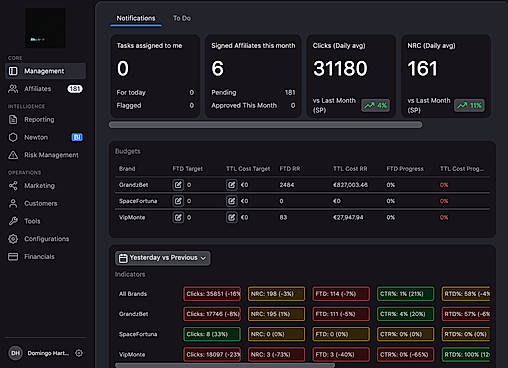Click All Brands FTD: 114 indicator

[x=341, y=294]
